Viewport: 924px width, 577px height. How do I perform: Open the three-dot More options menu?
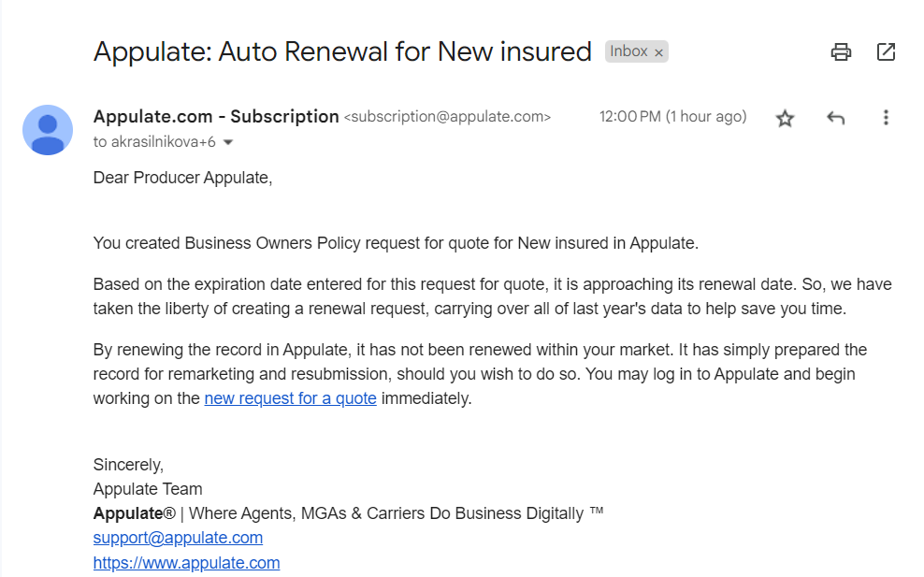[x=886, y=118]
